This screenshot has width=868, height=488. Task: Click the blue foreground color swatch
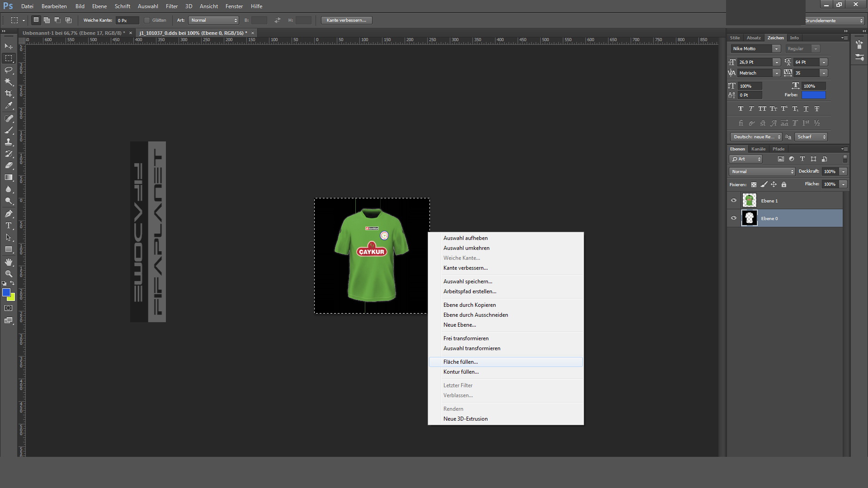(6, 293)
